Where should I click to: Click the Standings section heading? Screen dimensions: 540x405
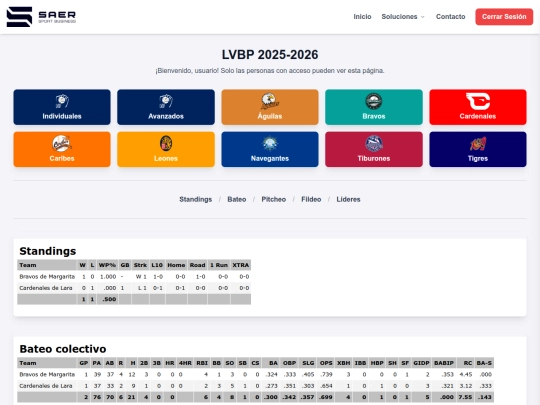[48, 251]
